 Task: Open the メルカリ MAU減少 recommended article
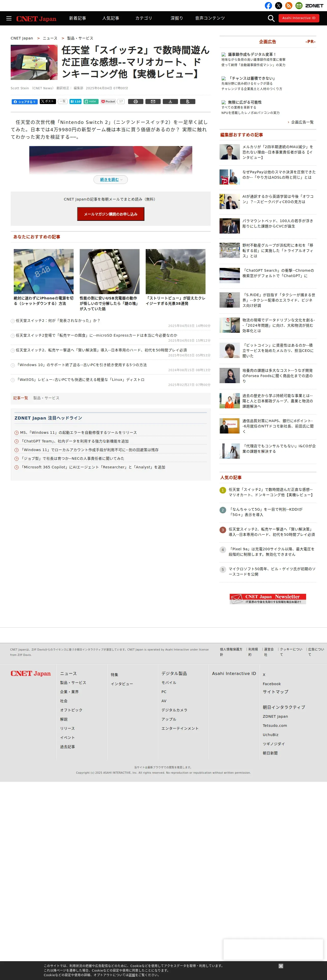278,152
